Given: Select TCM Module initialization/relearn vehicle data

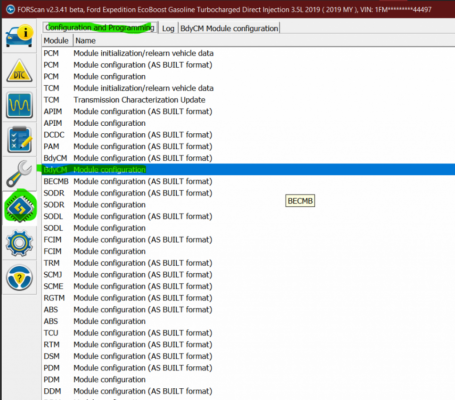Looking at the screenshot, I should pos(248,88).
